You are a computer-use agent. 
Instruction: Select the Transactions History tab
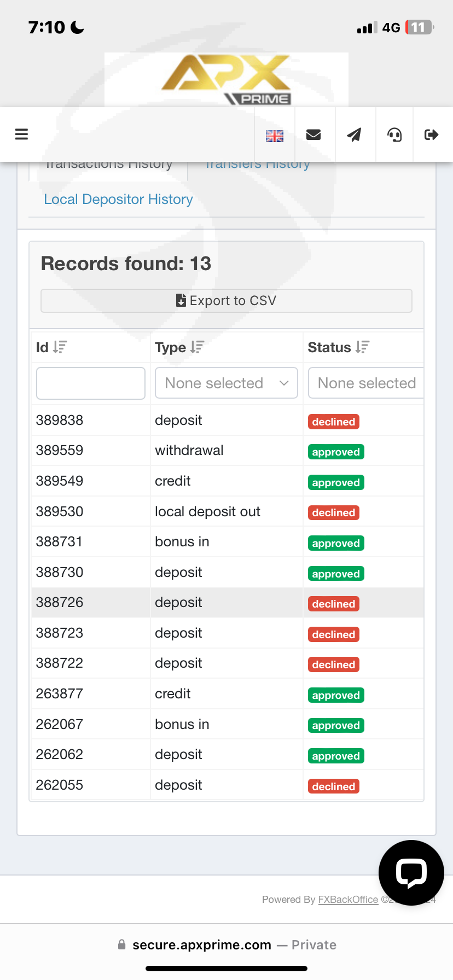[108, 165]
